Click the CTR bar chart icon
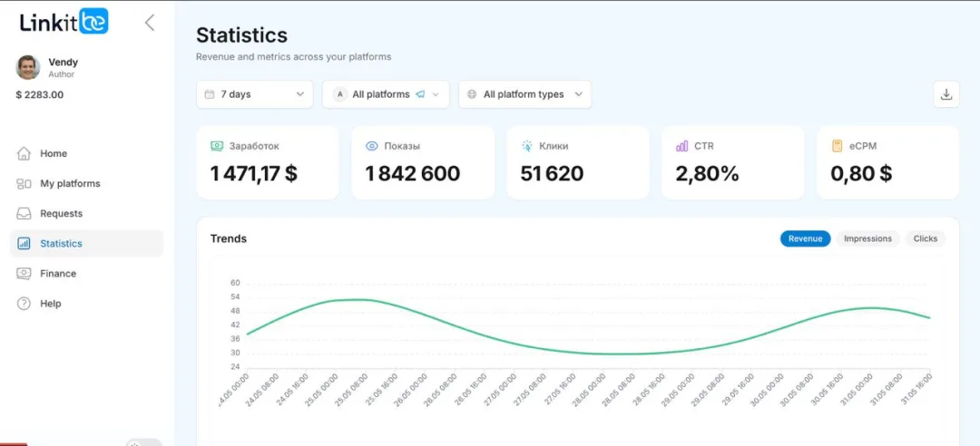 click(x=681, y=146)
